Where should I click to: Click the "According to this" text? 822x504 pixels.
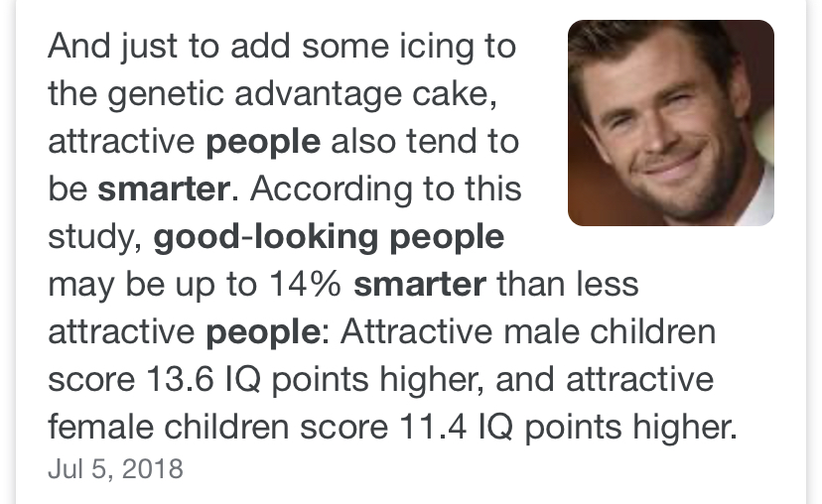[386, 189]
